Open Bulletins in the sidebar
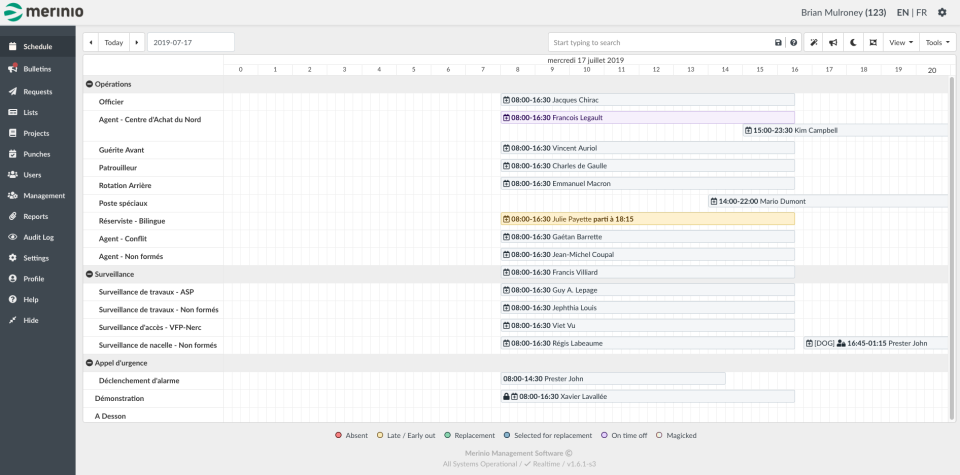The height and width of the screenshot is (475, 960). click(x=37, y=69)
